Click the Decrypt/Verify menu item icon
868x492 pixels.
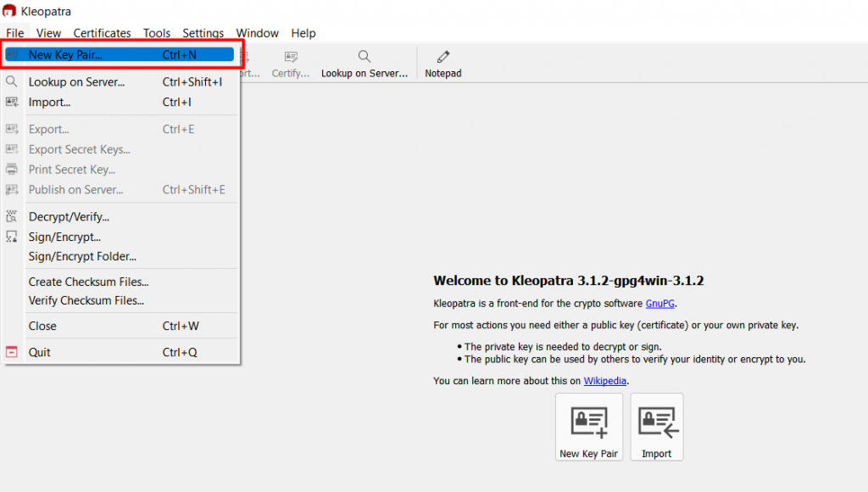coord(12,216)
